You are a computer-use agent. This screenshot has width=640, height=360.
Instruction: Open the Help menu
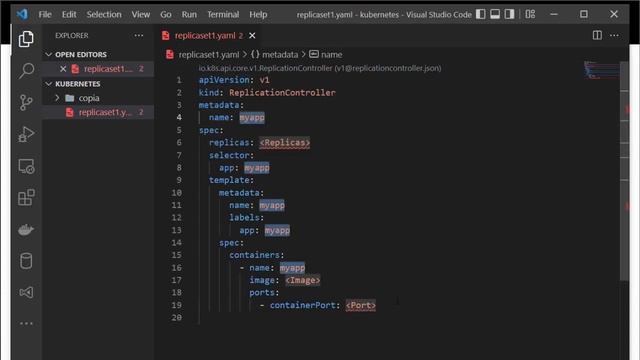pyautogui.click(x=258, y=14)
